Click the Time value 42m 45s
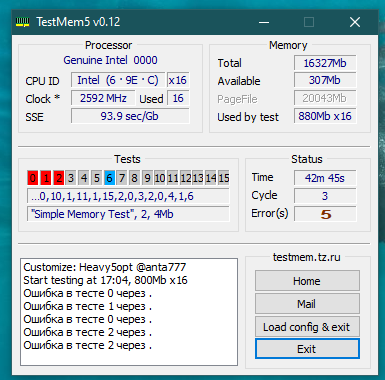Screen dimensions: 385x380 [325, 178]
